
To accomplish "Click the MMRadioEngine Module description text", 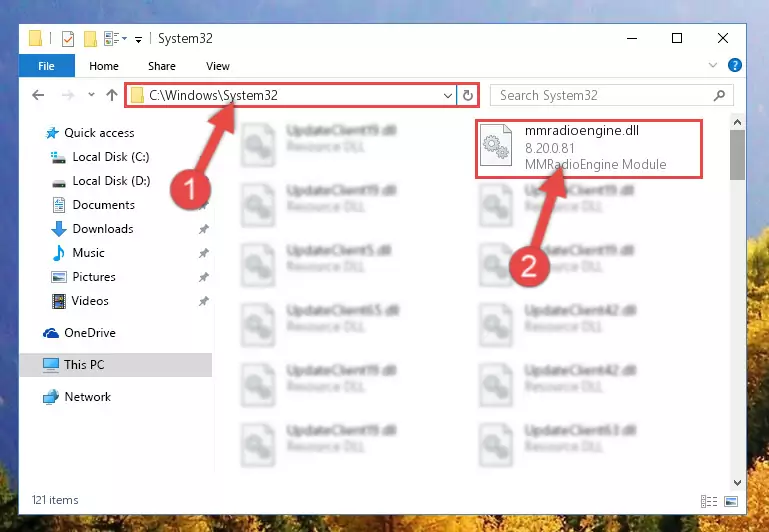I will tap(595, 164).
